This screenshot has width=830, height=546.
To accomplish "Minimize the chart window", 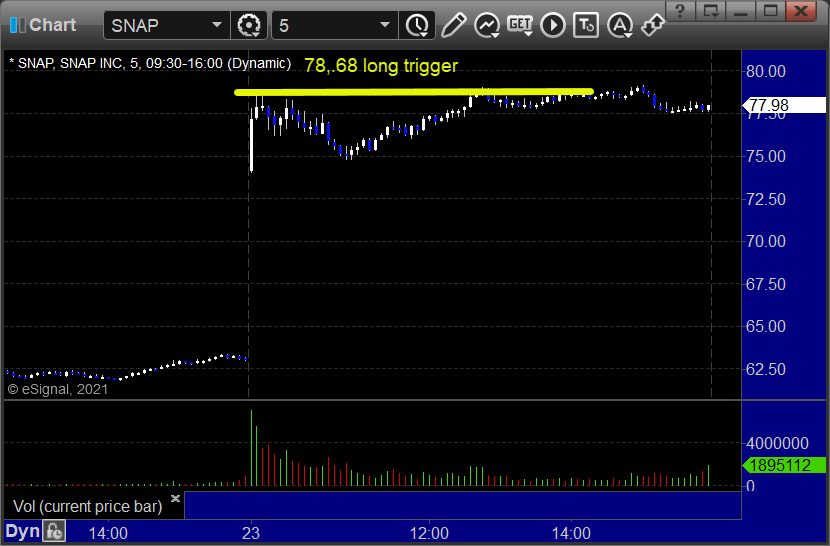I will (x=741, y=11).
